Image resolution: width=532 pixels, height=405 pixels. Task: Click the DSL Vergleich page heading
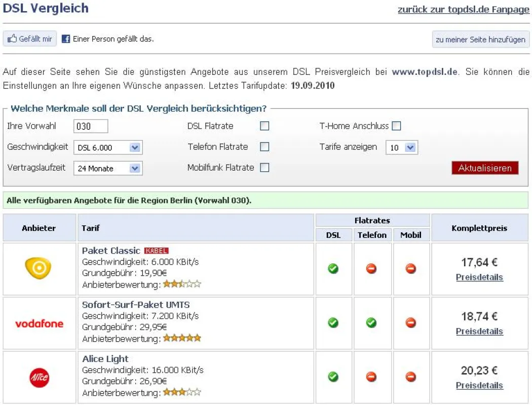46,8
